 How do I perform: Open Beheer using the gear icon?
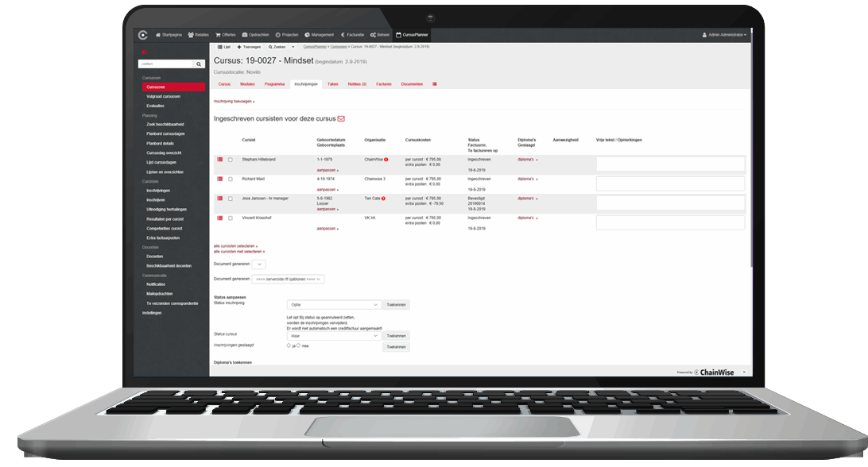pyautogui.click(x=373, y=34)
